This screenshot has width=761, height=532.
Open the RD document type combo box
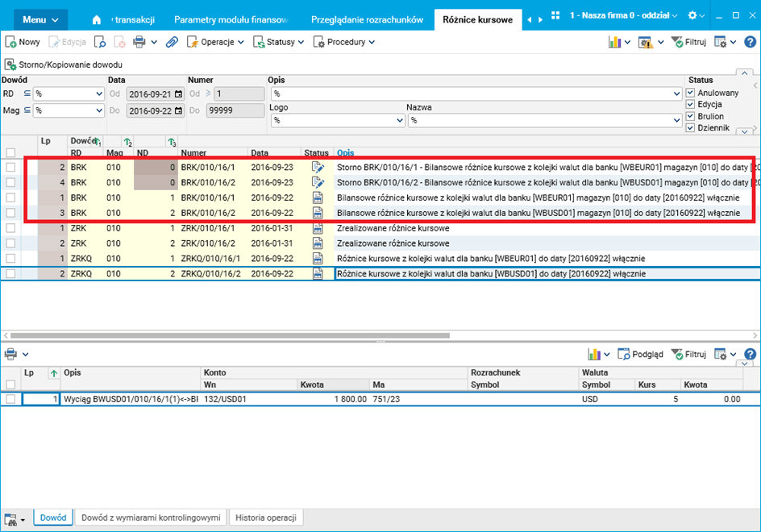pos(69,94)
